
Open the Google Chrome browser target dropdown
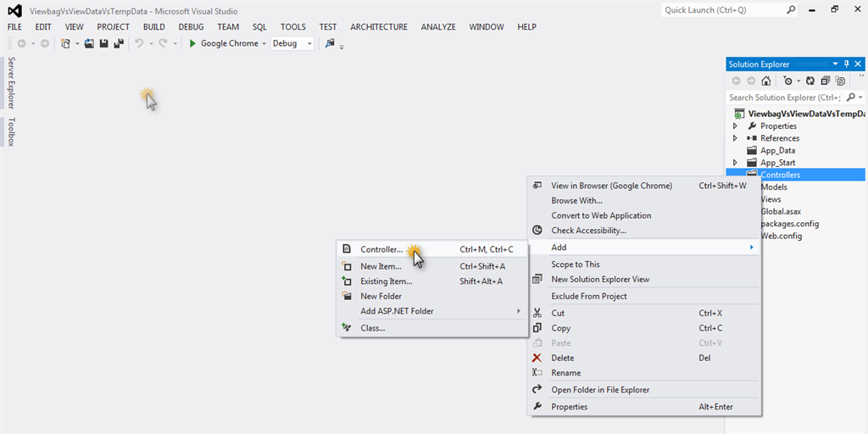(x=264, y=43)
